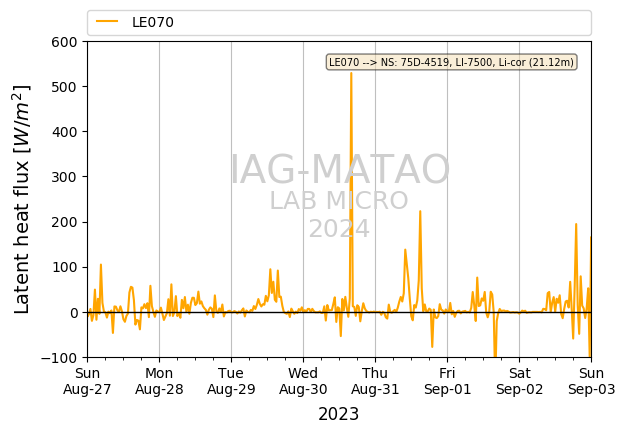Click the 600 y-axis tick label

click(65, 42)
